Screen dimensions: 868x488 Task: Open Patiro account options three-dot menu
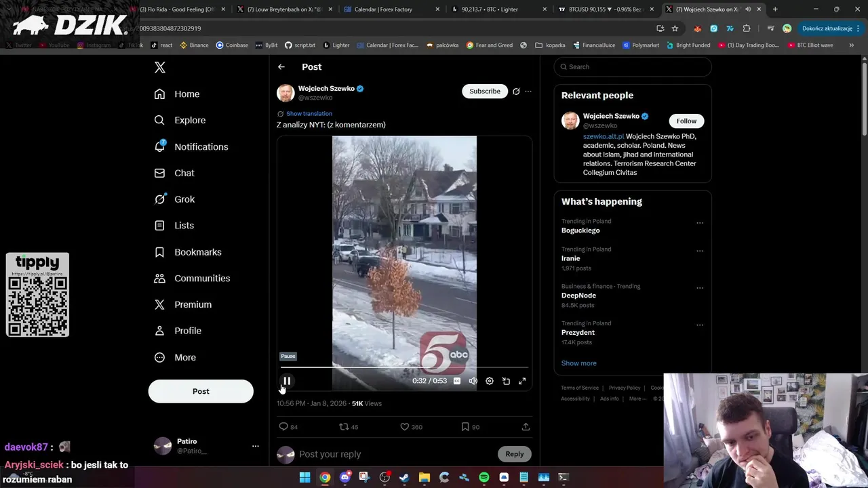point(256,446)
